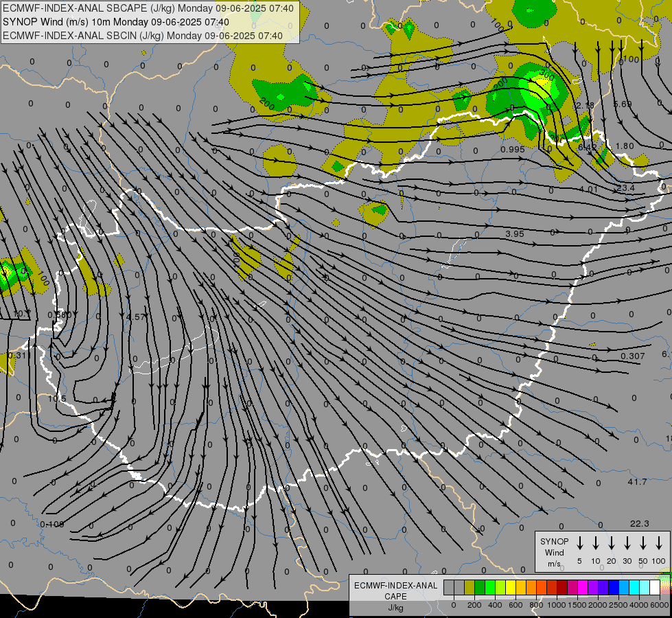Screen dimensions: 672x618
Task: Click the 10.5 value on the map
Action: pos(57,399)
